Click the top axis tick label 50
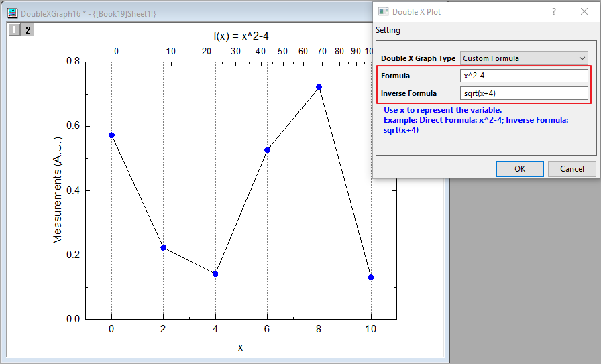This screenshot has width=601, height=364. (283, 51)
